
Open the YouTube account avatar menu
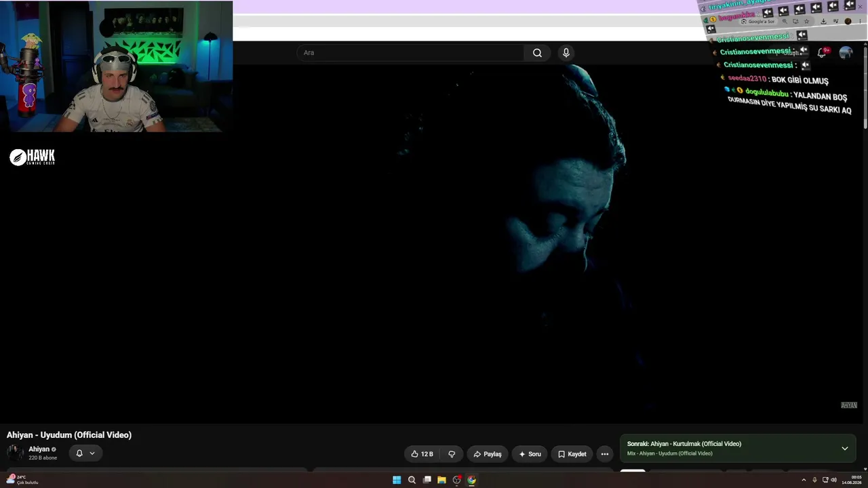pyautogui.click(x=846, y=53)
